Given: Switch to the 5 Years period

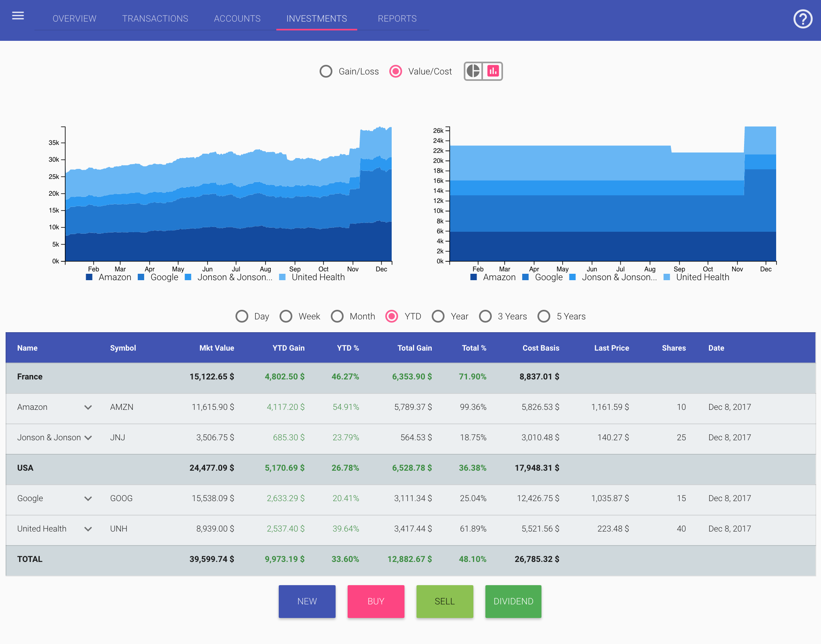Looking at the screenshot, I should coord(544,316).
